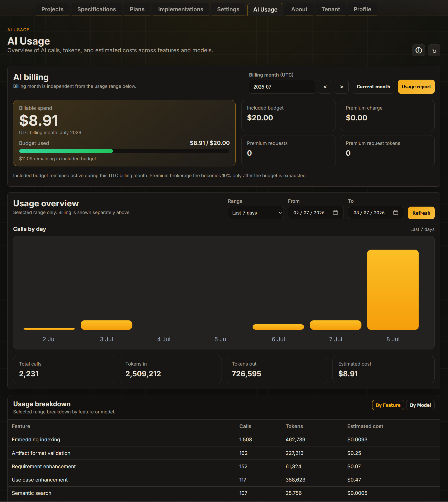The width and height of the screenshot is (448, 502).
Task: Switch to the Settings tab
Action: (228, 9)
